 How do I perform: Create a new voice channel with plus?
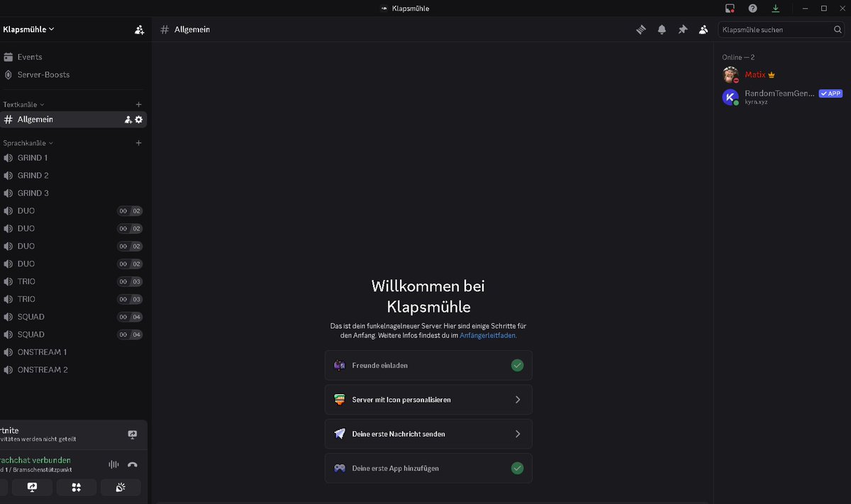[138, 142]
